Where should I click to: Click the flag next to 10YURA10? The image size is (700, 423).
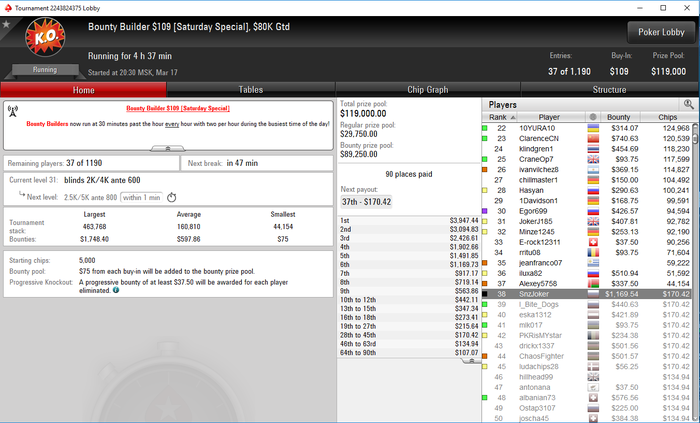tap(593, 128)
